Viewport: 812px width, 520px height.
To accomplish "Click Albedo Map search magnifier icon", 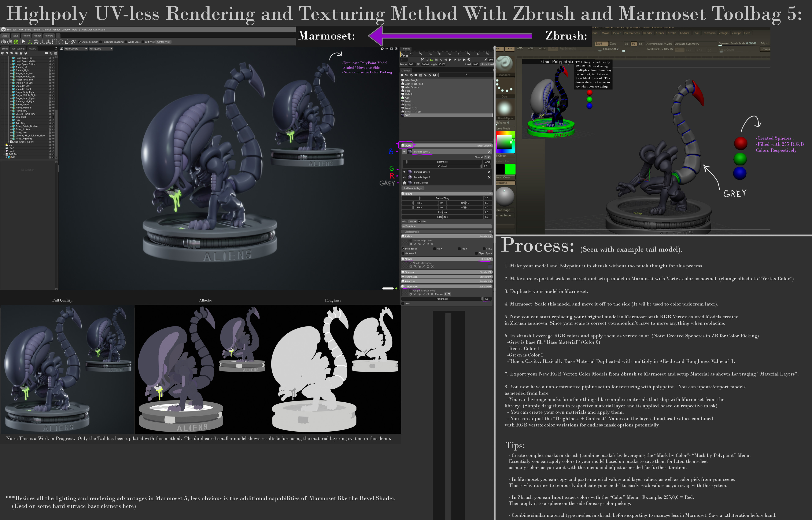I will pyautogui.click(x=415, y=266).
